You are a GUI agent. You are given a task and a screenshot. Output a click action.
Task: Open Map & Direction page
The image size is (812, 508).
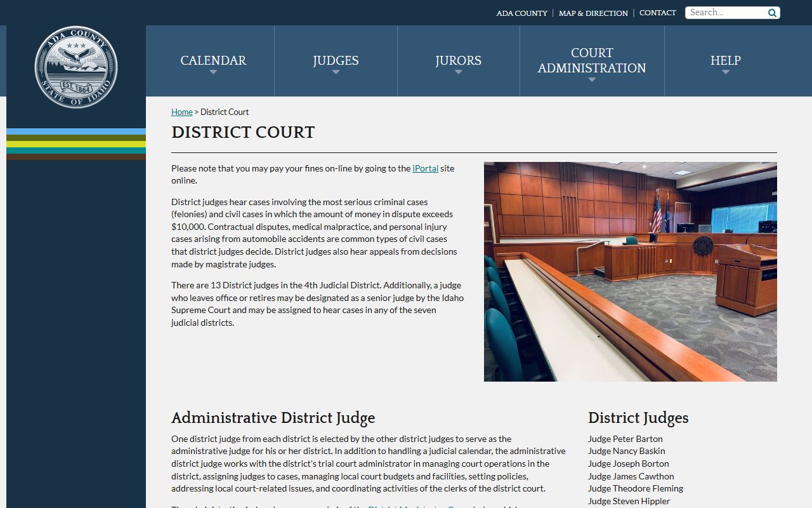pyautogui.click(x=593, y=13)
